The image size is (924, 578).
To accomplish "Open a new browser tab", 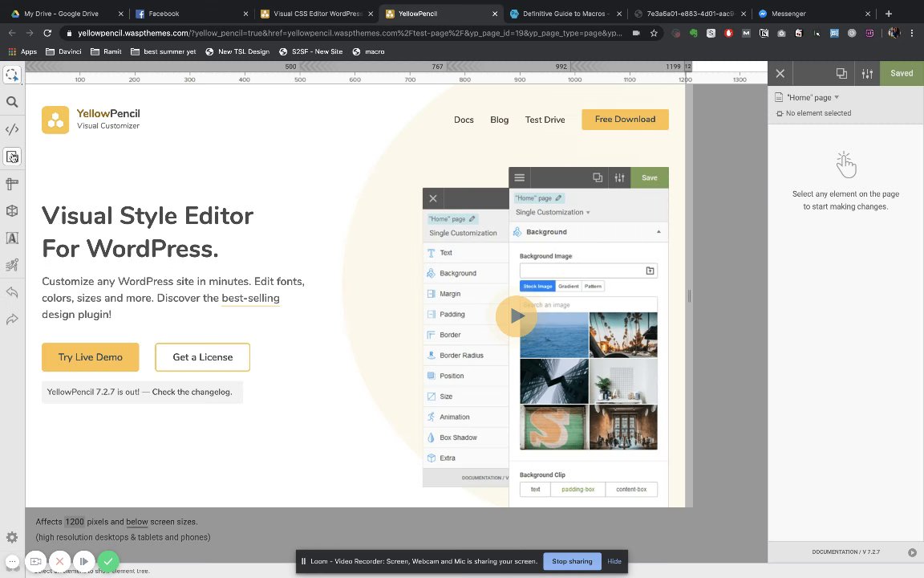I will 889,14.
